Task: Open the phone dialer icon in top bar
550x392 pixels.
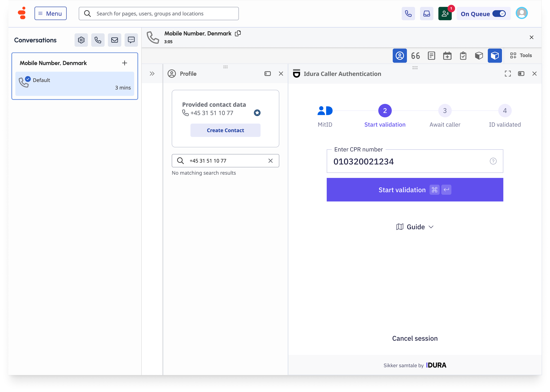Action: tap(408, 13)
